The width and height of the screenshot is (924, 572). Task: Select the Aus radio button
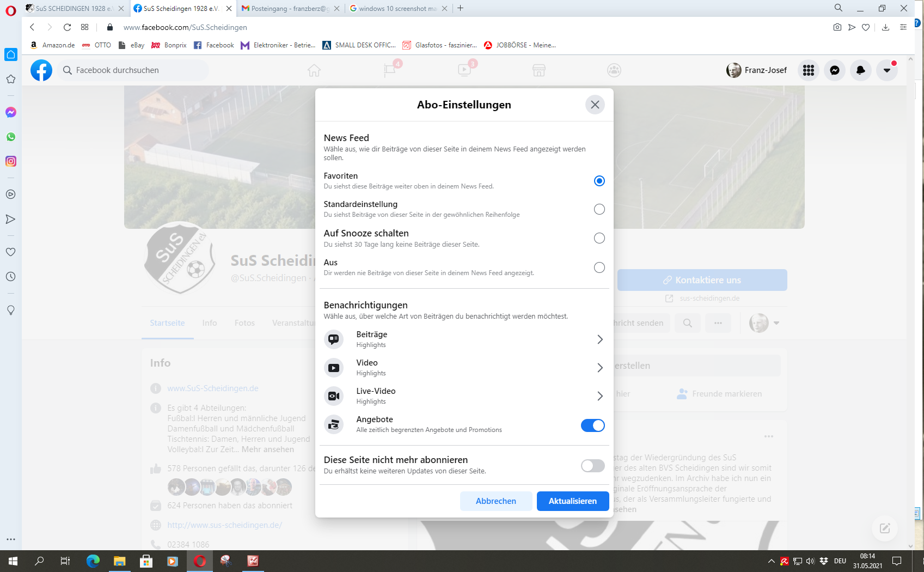coord(599,267)
